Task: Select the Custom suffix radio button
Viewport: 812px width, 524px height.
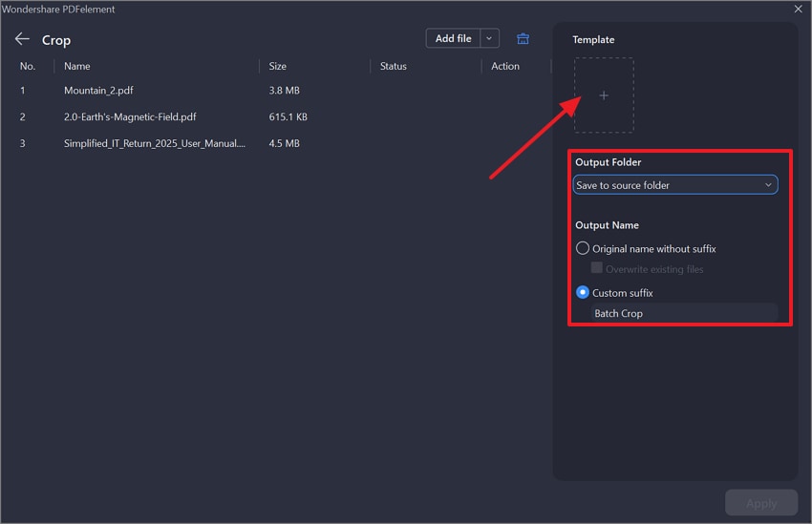Action: pyautogui.click(x=583, y=292)
